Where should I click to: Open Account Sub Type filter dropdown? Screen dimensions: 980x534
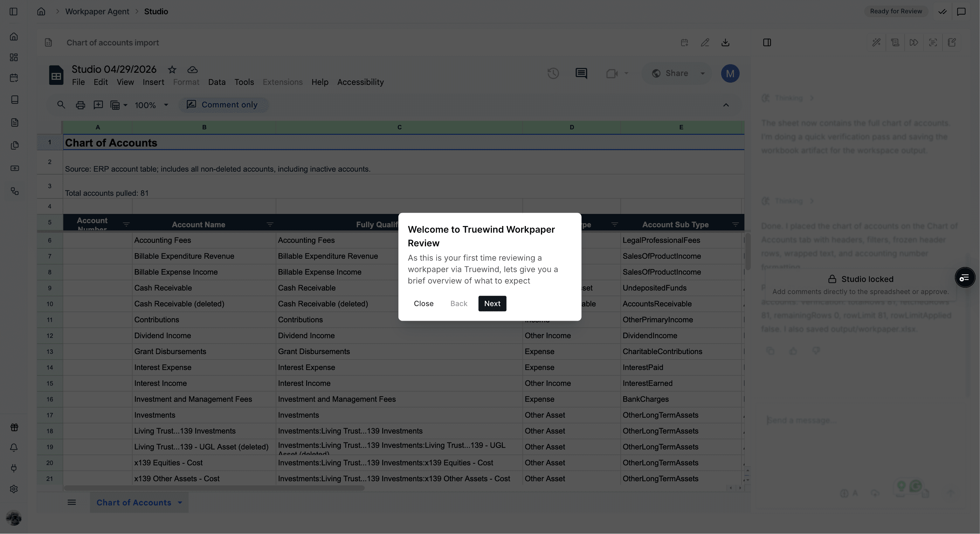click(735, 225)
